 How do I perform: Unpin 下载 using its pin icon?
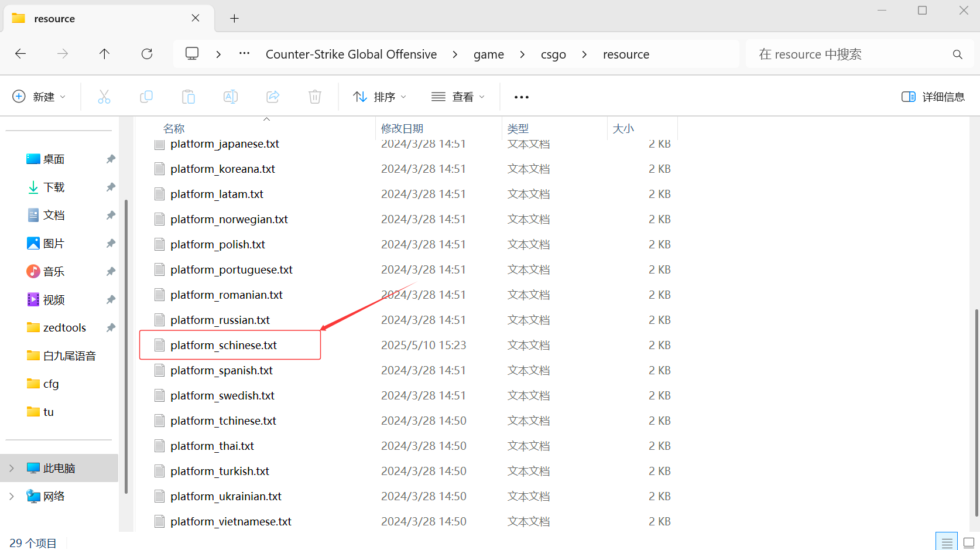point(111,187)
